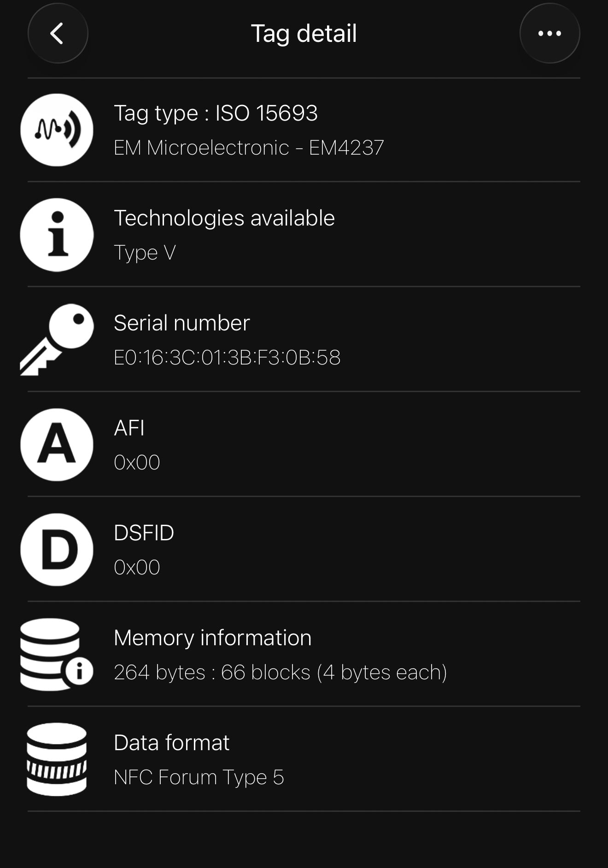Open the three-dots more options menu
The height and width of the screenshot is (868, 608).
coord(550,33)
